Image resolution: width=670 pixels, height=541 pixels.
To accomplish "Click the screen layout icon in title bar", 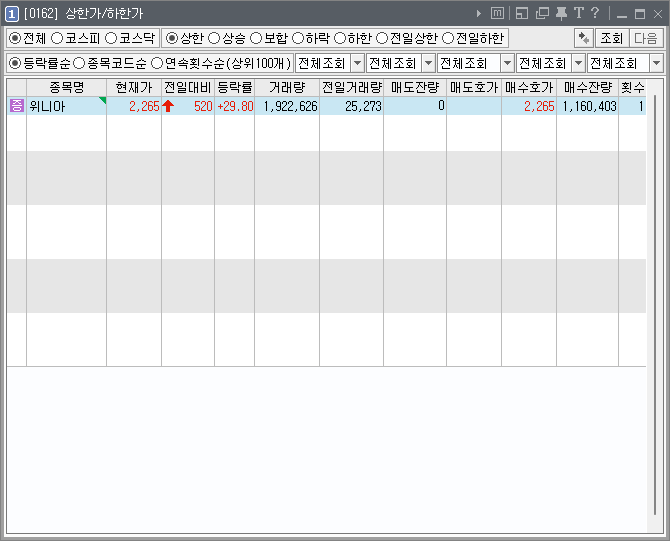I will [522, 13].
